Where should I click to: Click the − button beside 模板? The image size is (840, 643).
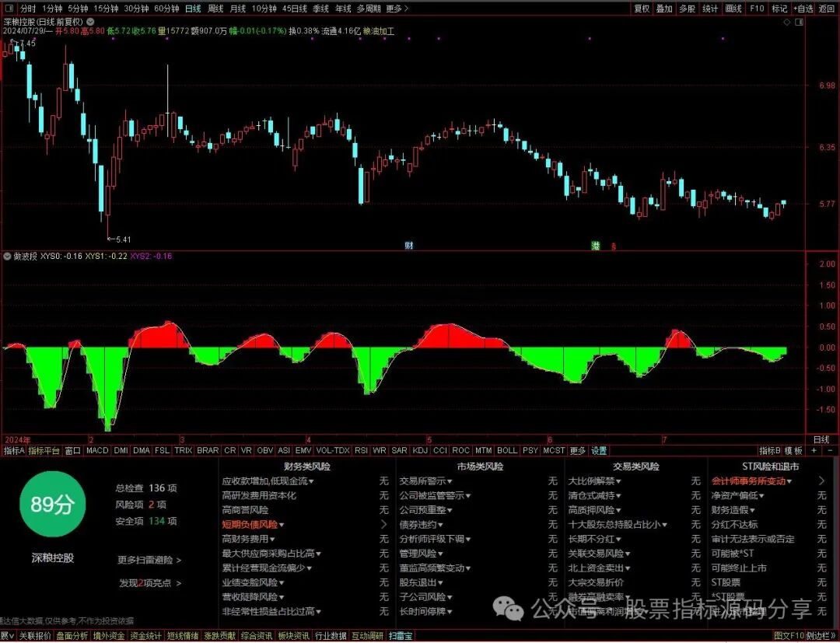pyautogui.click(x=831, y=451)
